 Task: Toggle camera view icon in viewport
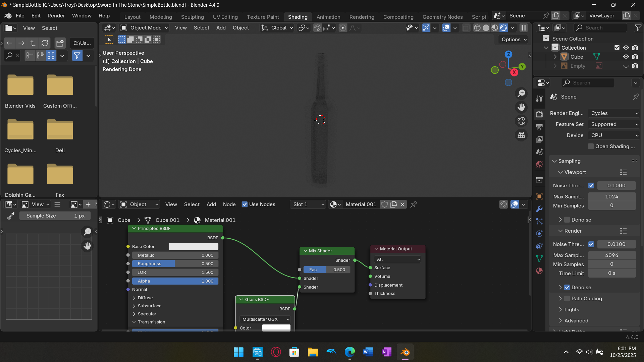pos(521,121)
